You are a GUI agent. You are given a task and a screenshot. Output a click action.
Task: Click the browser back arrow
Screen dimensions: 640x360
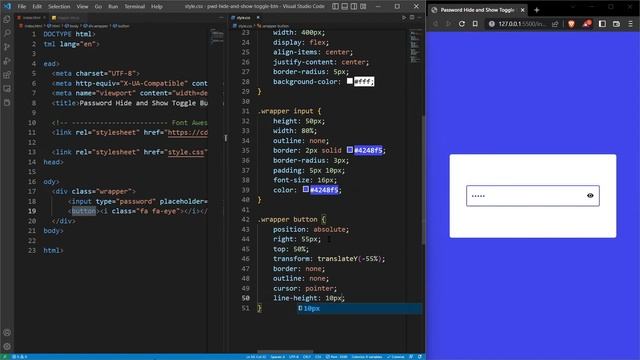coord(436,24)
